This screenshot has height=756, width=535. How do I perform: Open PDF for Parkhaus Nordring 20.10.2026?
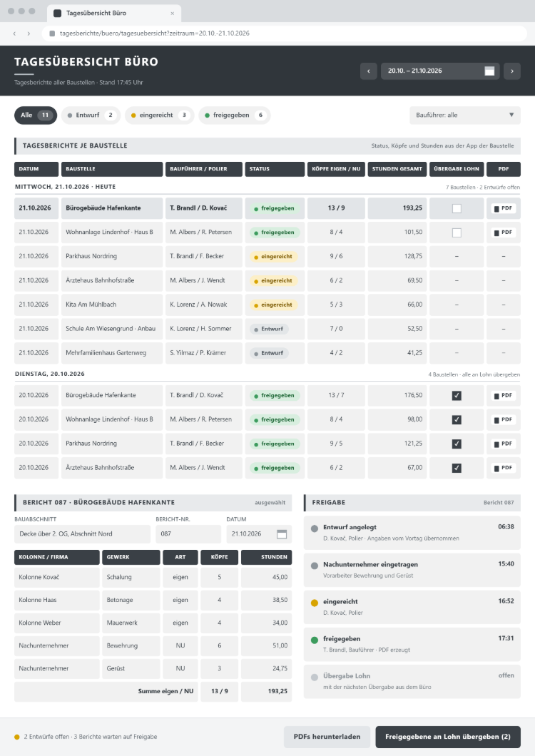503,444
